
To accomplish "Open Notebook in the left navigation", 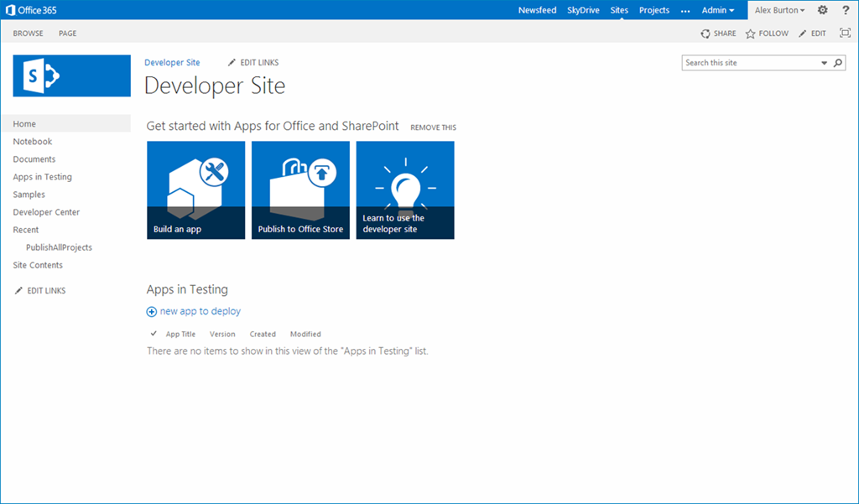I will point(33,142).
